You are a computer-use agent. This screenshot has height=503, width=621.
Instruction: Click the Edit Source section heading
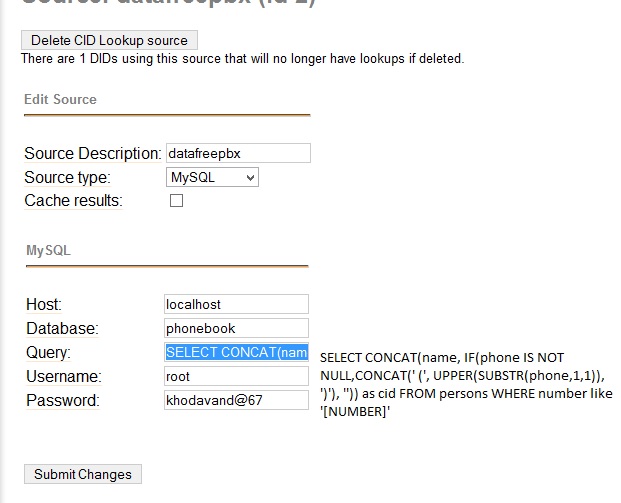point(60,99)
